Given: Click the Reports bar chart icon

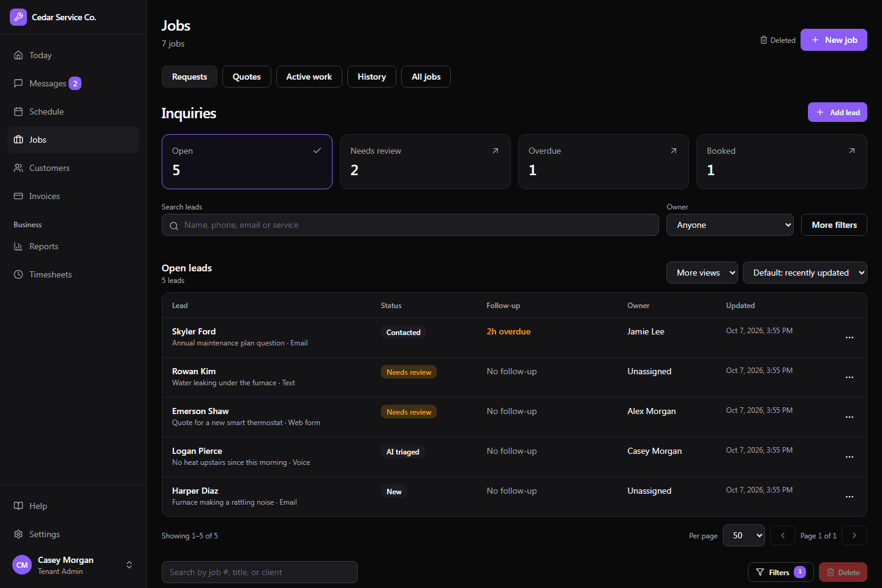Looking at the screenshot, I should tap(18, 246).
